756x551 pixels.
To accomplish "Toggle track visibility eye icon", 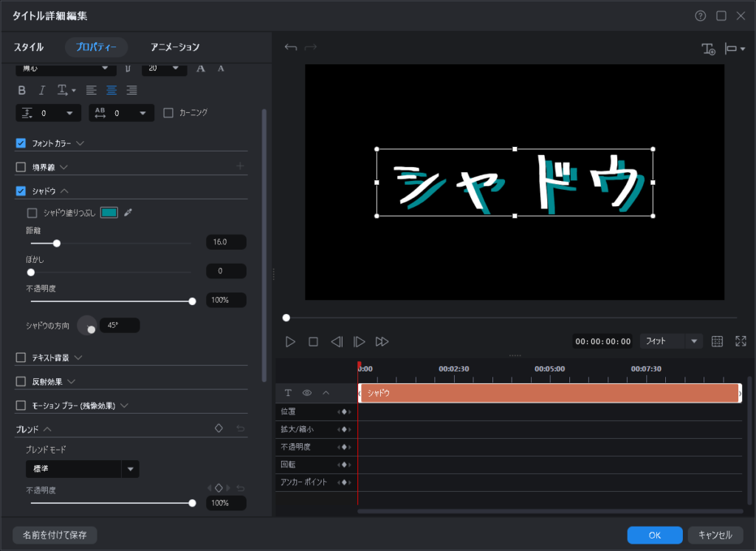I will pos(306,393).
